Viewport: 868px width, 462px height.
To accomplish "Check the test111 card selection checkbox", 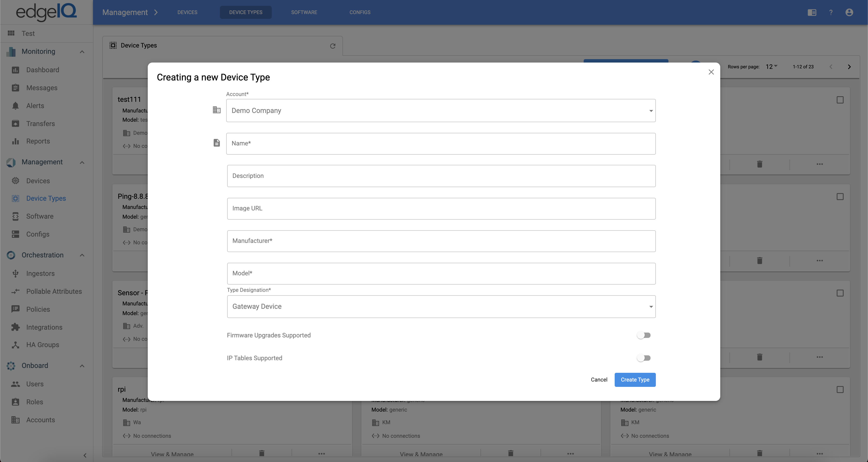I will (x=840, y=100).
